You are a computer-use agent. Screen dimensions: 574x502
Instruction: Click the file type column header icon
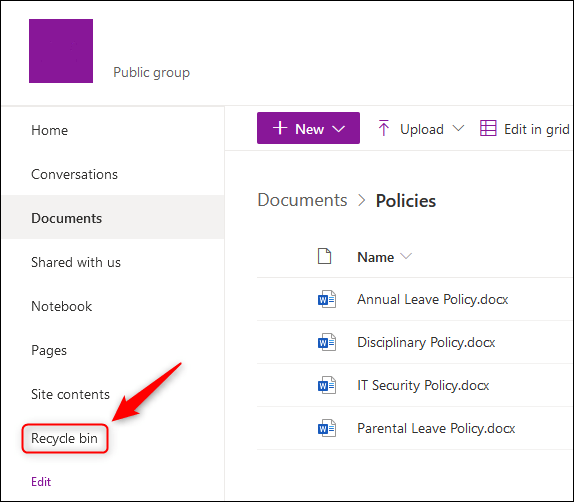point(324,256)
